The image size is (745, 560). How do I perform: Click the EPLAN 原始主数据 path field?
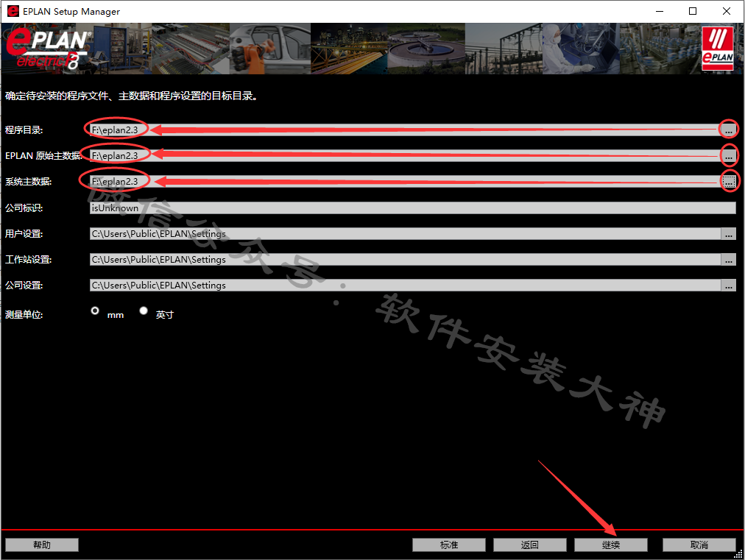pyautogui.click(x=406, y=156)
